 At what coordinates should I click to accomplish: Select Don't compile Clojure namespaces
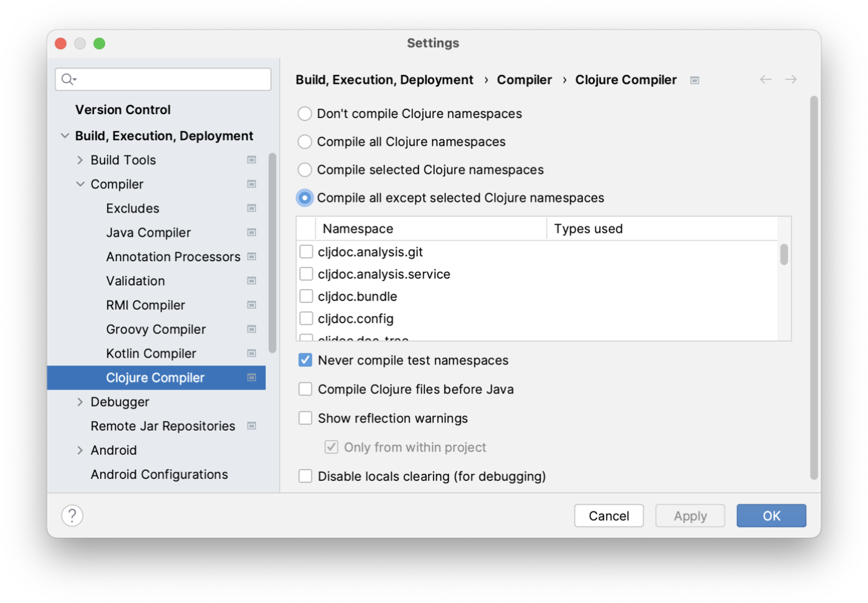click(x=304, y=114)
